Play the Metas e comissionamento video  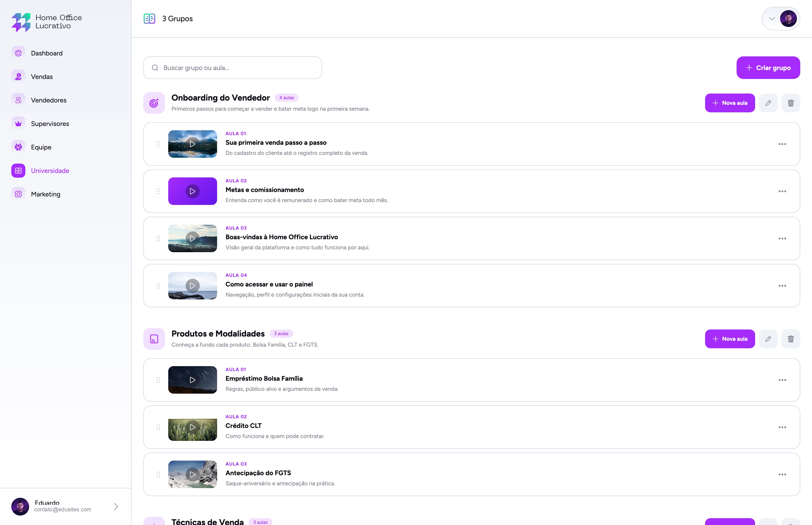pyautogui.click(x=192, y=191)
